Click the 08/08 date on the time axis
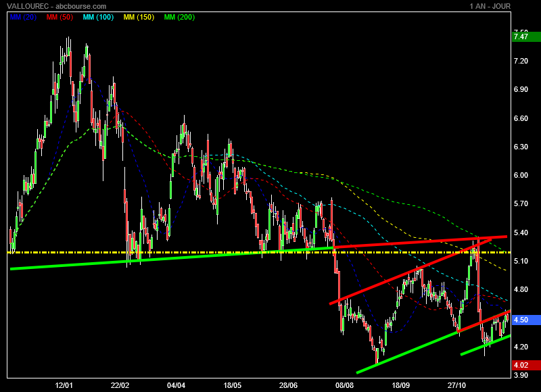Image resolution: width=541 pixels, height=392 pixels. (344, 385)
